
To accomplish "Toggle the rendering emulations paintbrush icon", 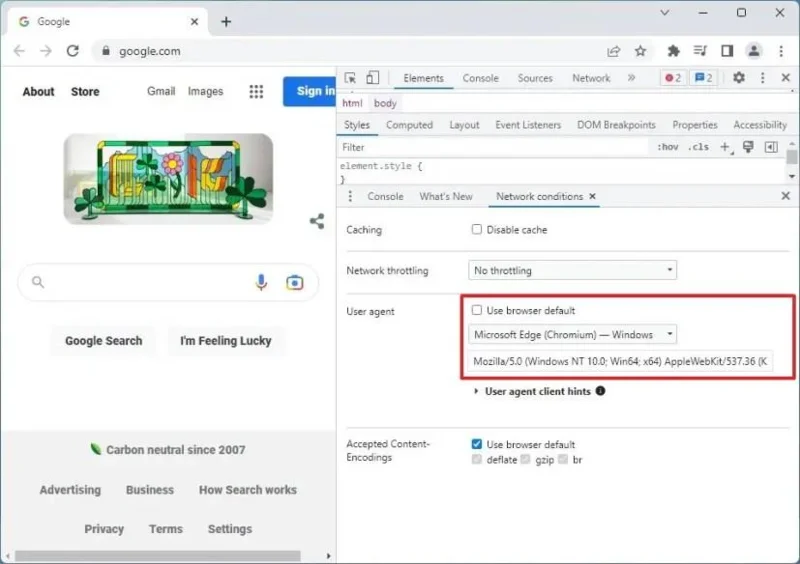I will [x=748, y=147].
